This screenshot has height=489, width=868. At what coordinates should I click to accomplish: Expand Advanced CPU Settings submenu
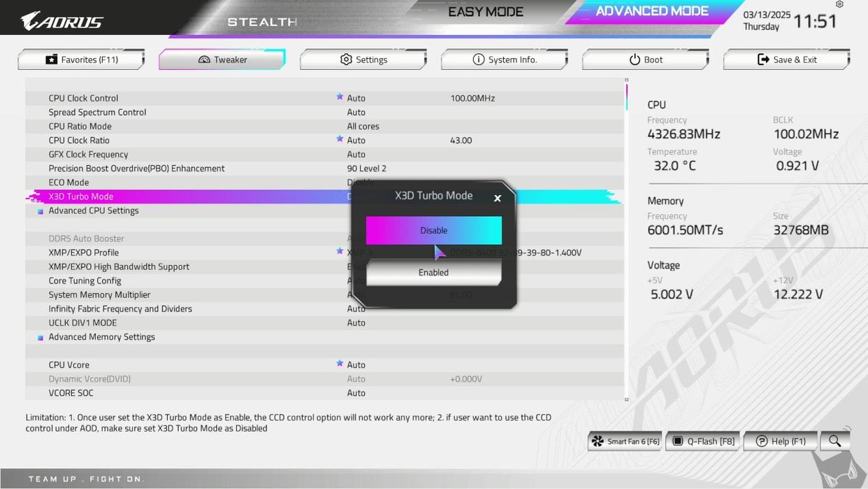pos(94,211)
